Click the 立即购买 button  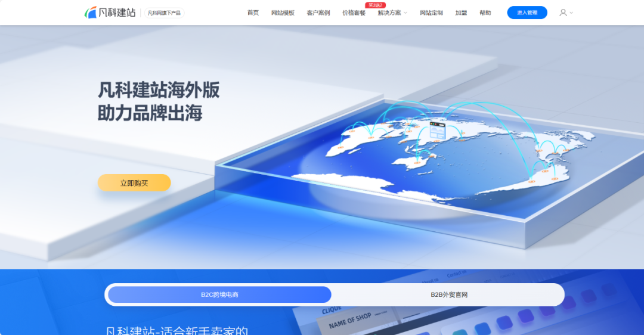tap(134, 182)
